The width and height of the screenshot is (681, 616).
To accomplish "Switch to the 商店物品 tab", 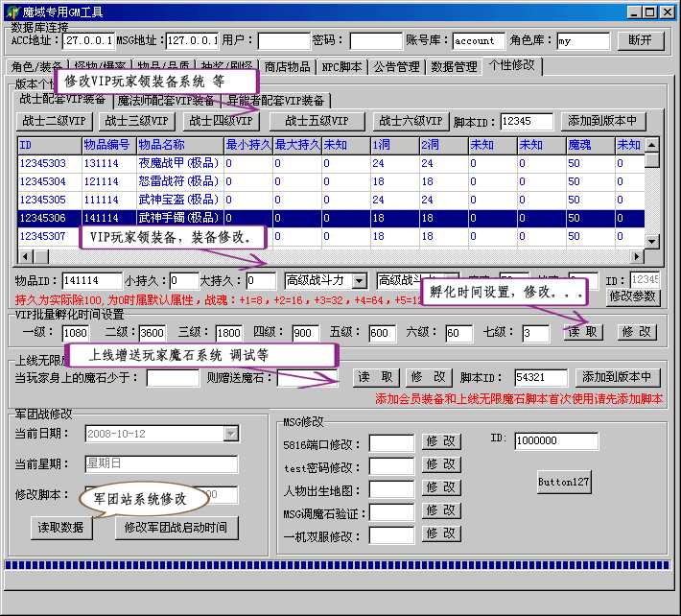I will [287, 67].
